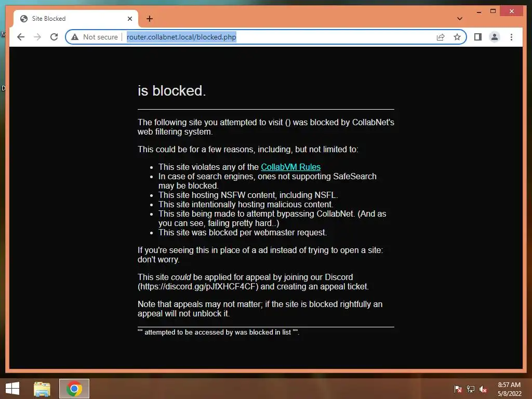Click 'blocked per webmaster request' bullet
The width and height of the screenshot is (532, 399).
243,232
